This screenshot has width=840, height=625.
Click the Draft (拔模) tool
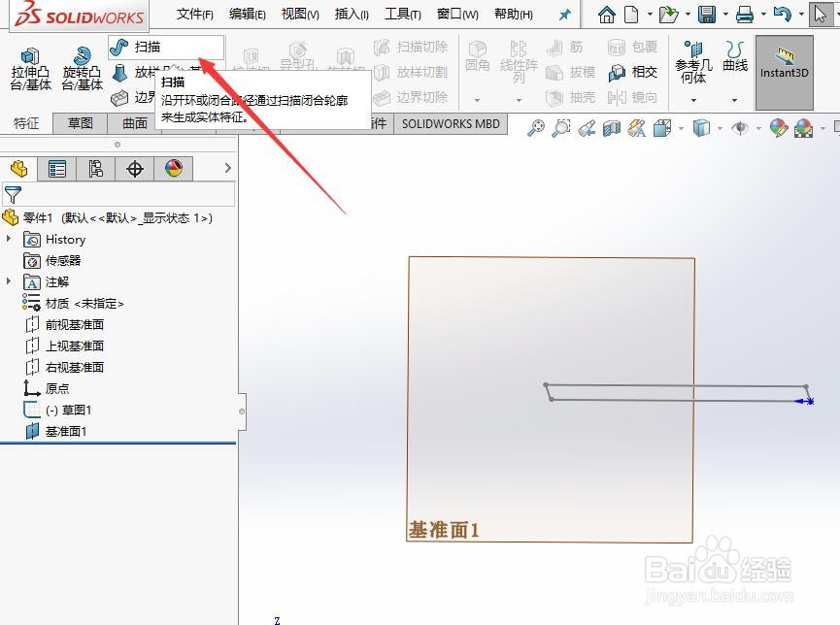571,72
